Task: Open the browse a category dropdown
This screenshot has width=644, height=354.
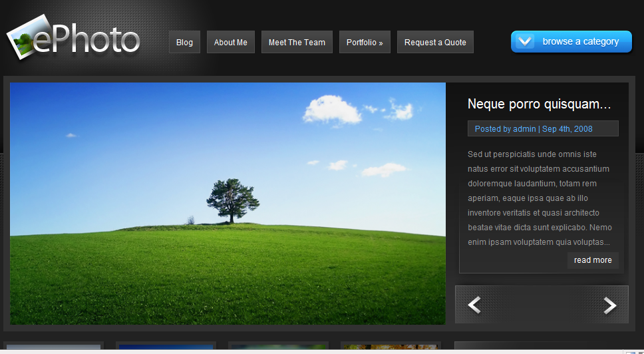Action: (571, 41)
